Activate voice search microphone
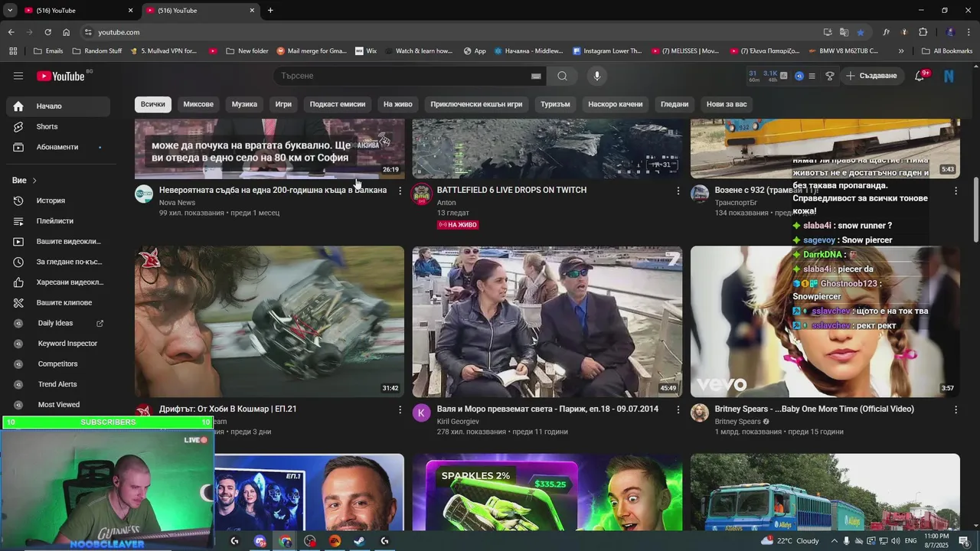980x551 pixels. click(x=597, y=76)
